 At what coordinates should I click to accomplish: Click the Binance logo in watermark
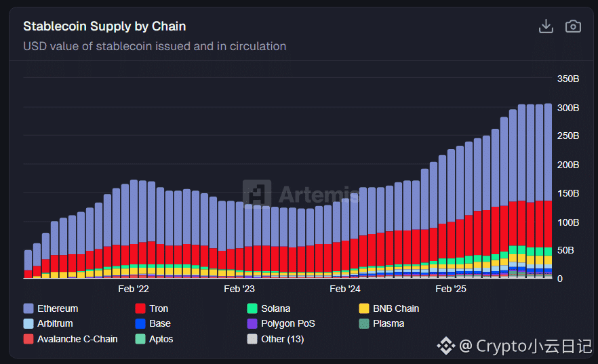click(446, 346)
